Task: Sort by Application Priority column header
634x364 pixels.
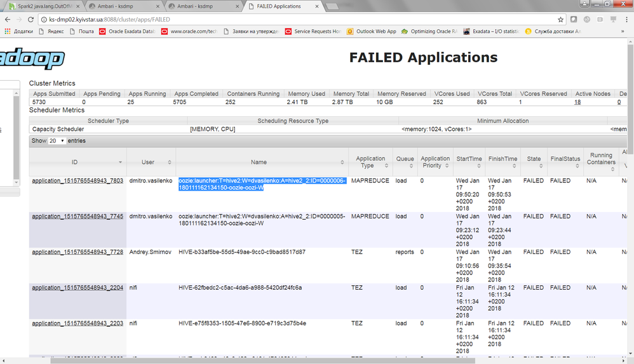Action: tap(435, 162)
